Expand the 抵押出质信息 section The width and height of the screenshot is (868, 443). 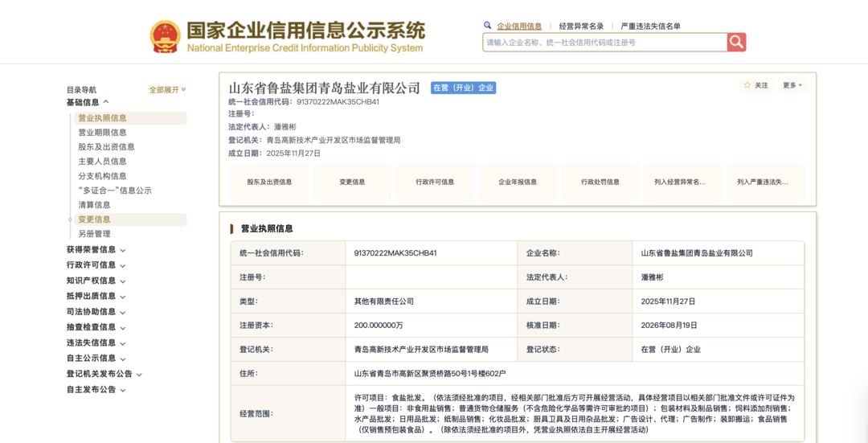96,296
